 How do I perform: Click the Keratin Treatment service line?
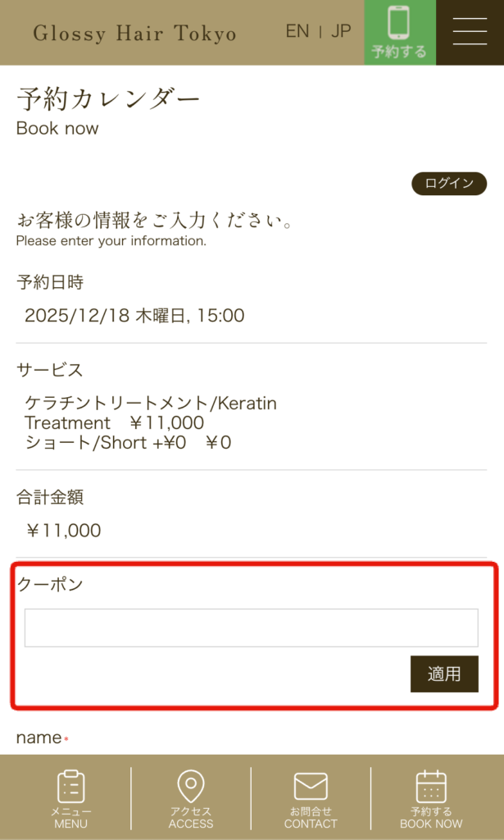tap(151, 413)
